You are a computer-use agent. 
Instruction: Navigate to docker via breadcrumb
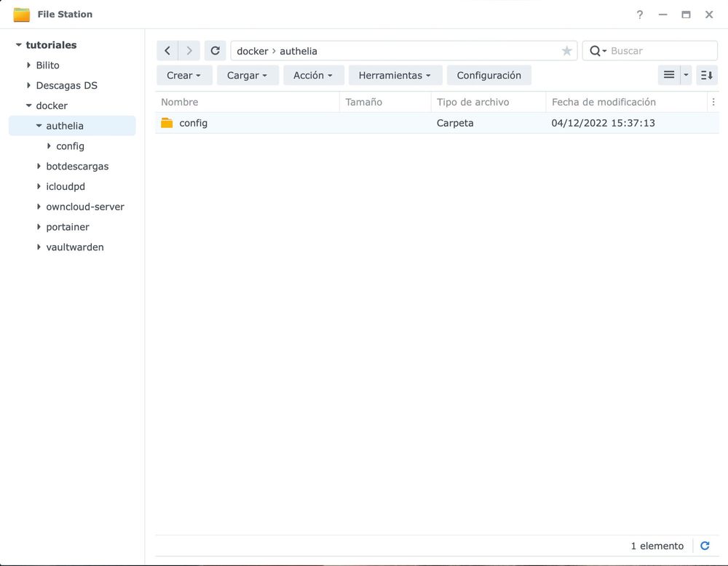(252, 50)
